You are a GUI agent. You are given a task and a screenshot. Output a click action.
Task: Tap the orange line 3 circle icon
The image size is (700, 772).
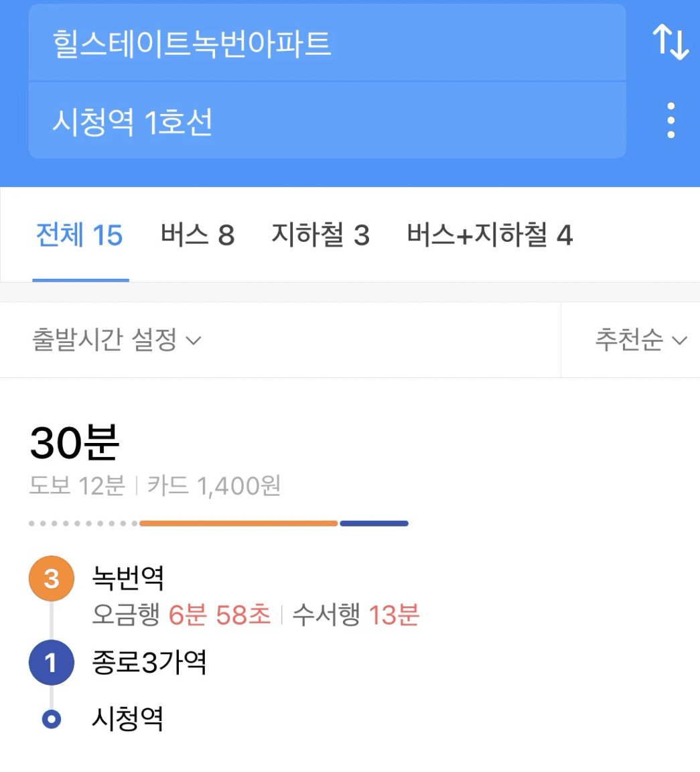click(52, 578)
